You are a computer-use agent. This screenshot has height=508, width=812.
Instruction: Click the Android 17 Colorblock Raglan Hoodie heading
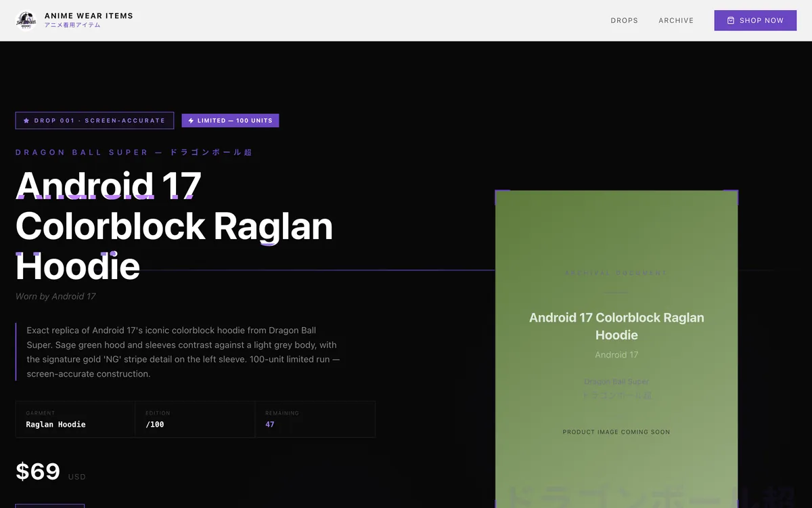tap(175, 226)
